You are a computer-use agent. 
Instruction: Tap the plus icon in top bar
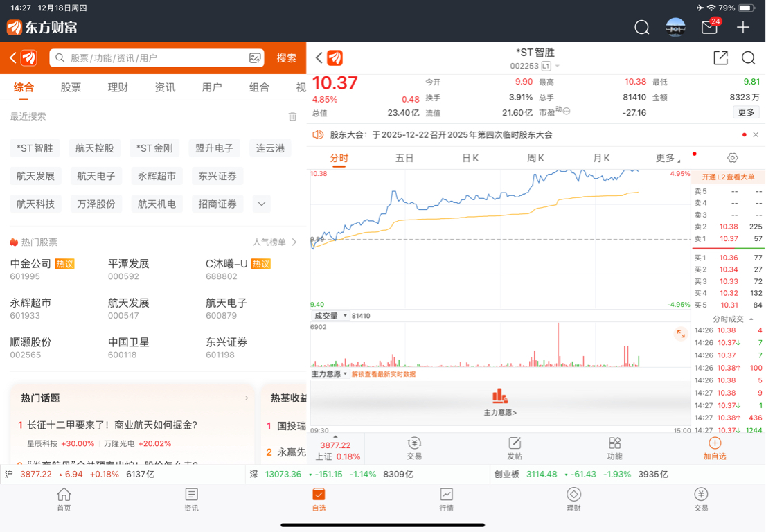742,27
